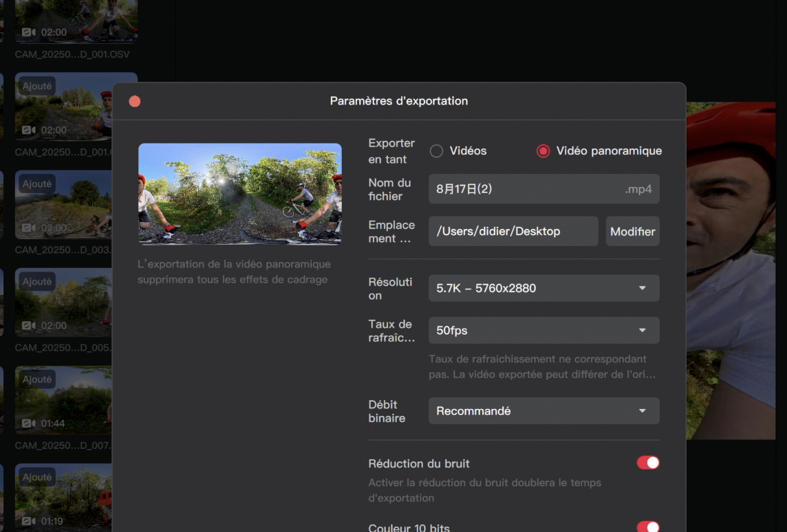Select the CAM clip ending D_003 thumbnail
The width and height of the screenshot is (787, 532).
click(x=63, y=205)
